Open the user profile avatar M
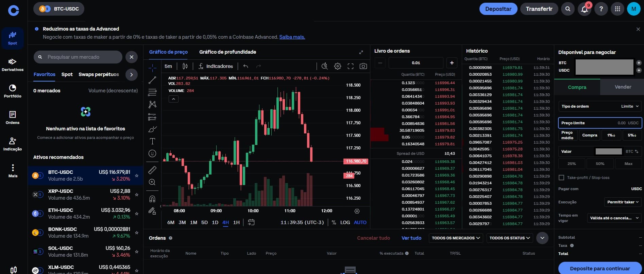 (634, 9)
